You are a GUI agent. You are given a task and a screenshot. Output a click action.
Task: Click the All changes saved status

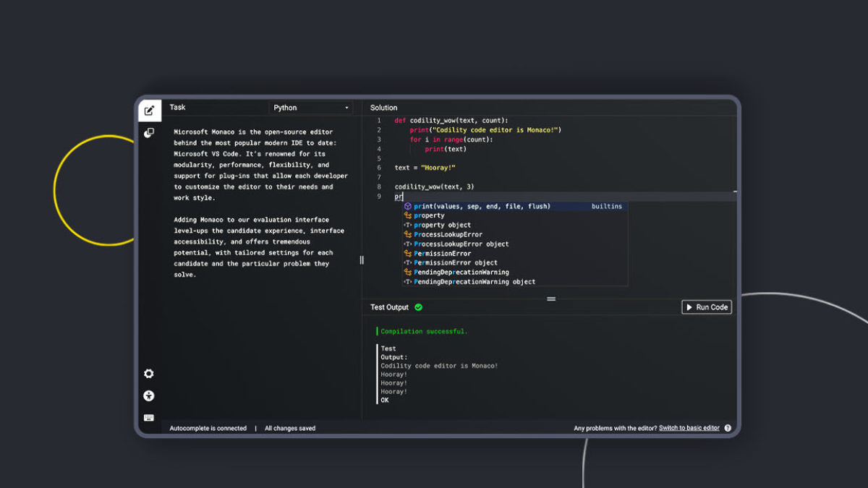coord(290,428)
